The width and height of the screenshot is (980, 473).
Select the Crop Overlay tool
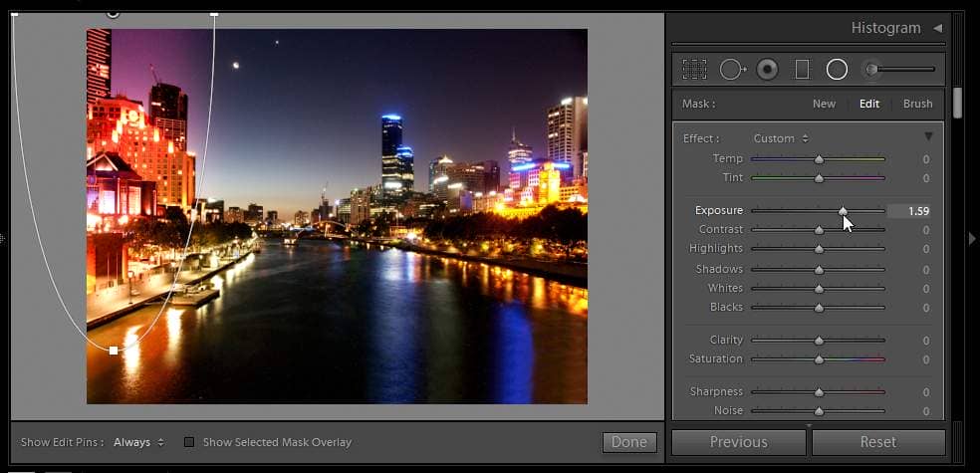click(x=694, y=69)
